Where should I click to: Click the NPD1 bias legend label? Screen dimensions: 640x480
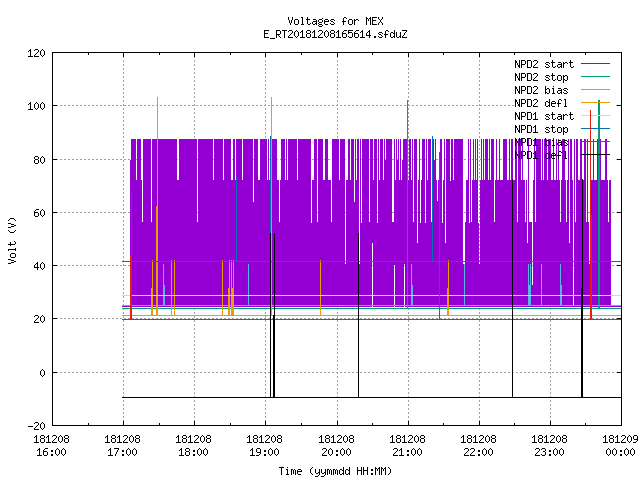[x=541, y=142]
